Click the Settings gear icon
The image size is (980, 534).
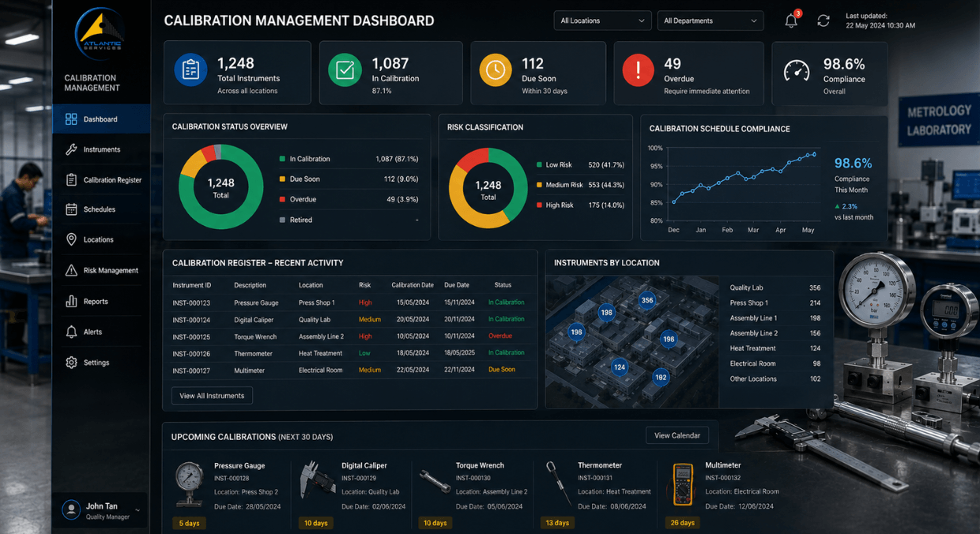[x=71, y=363]
